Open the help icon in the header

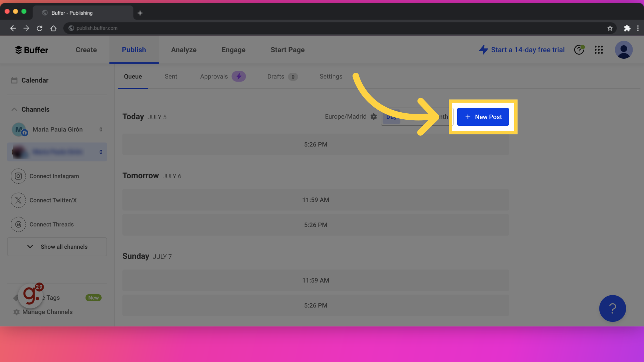tap(579, 50)
